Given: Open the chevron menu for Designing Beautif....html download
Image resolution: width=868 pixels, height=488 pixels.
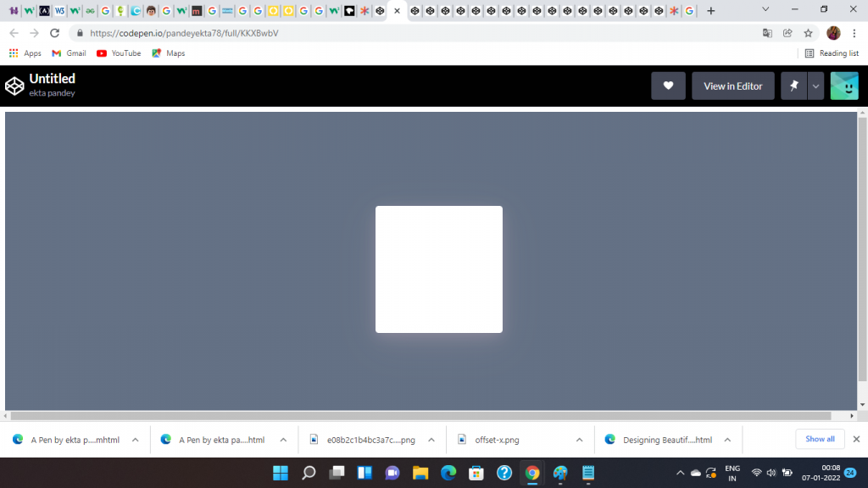Looking at the screenshot, I should click(727, 440).
